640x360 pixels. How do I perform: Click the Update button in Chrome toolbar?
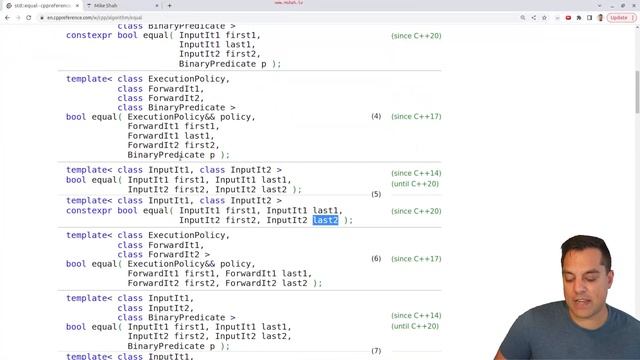click(621, 18)
